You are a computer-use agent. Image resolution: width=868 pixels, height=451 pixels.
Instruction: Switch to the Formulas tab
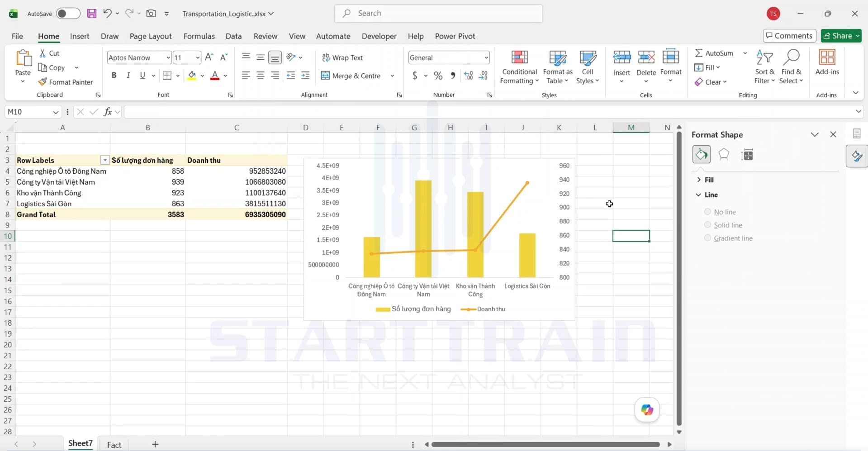[199, 36]
